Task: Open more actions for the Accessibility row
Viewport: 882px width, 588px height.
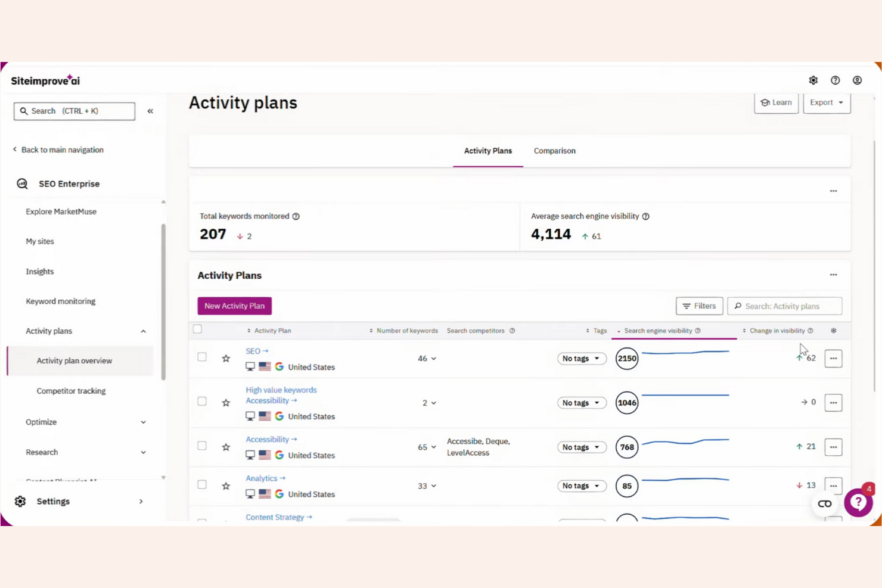Action: pyautogui.click(x=833, y=447)
